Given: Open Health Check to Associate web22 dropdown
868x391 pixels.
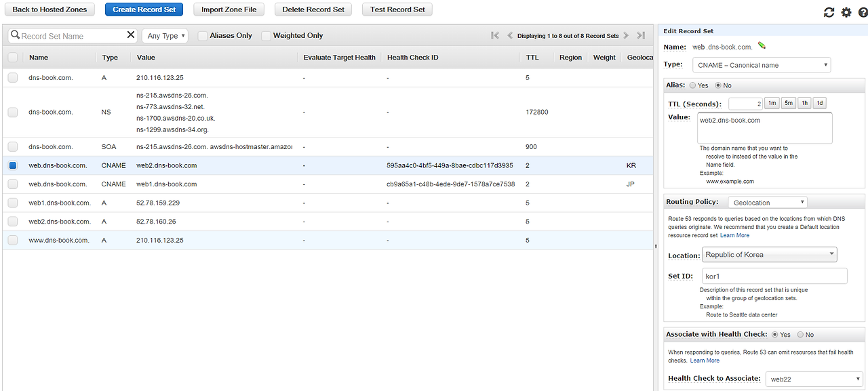Looking at the screenshot, I should click(x=814, y=379).
